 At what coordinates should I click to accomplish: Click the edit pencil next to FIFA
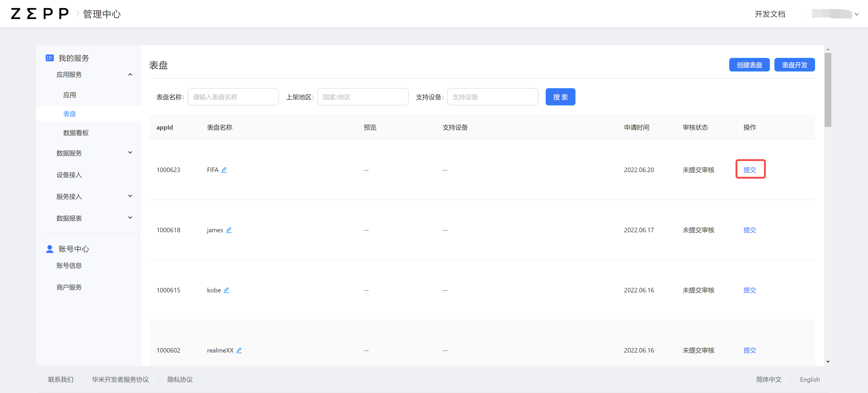pyautogui.click(x=224, y=170)
